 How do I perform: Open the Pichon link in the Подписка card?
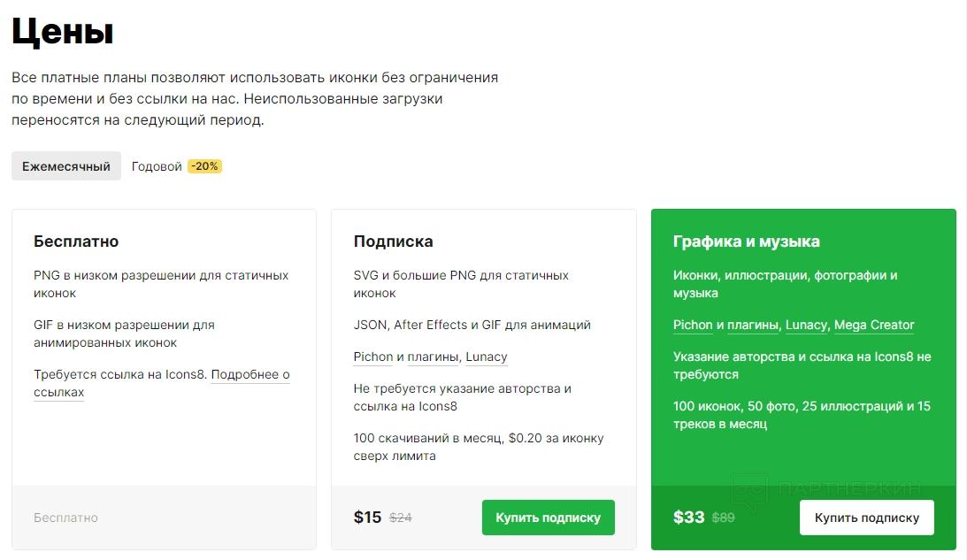[372, 357]
